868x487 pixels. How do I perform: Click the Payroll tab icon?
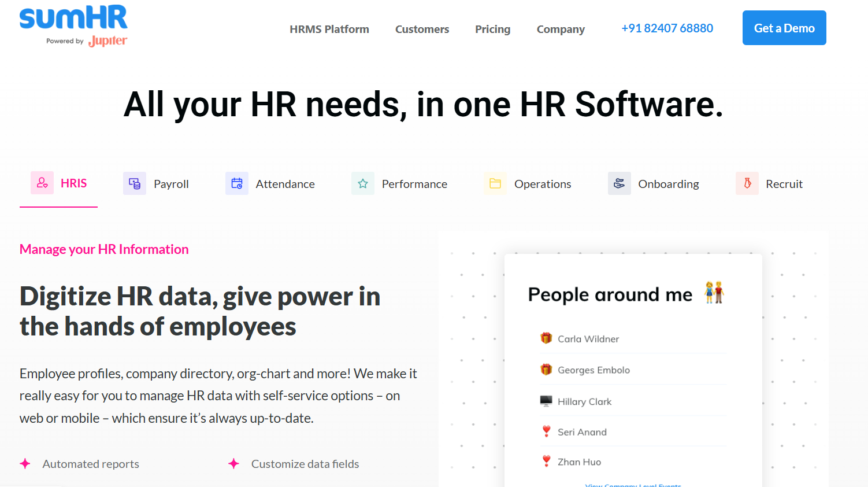pyautogui.click(x=135, y=183)
